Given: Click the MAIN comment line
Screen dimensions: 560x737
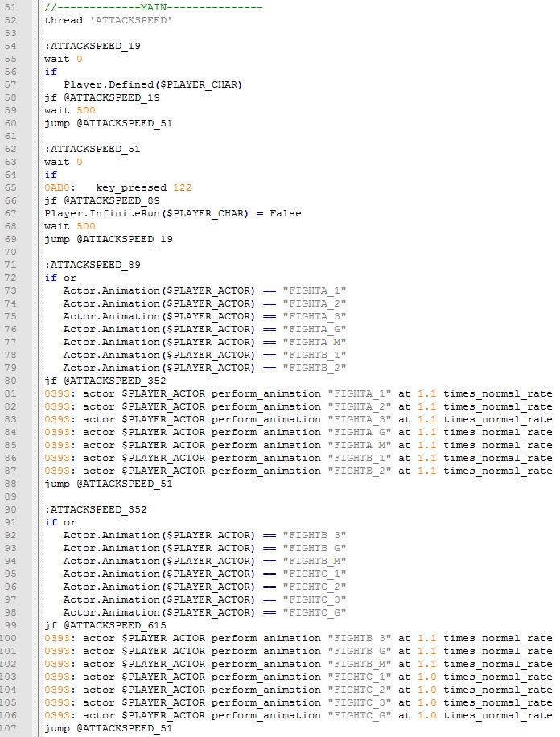Looking at the screenshot, I should (154, 7).
